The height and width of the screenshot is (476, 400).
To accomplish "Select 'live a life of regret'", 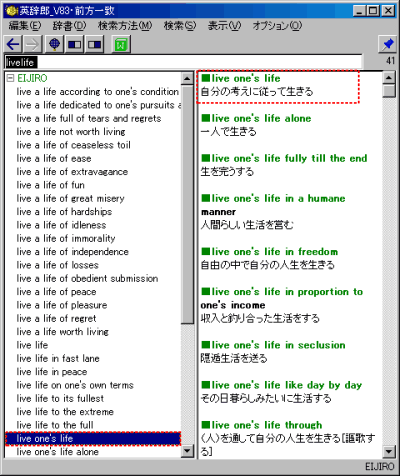I will pos(56,318).
